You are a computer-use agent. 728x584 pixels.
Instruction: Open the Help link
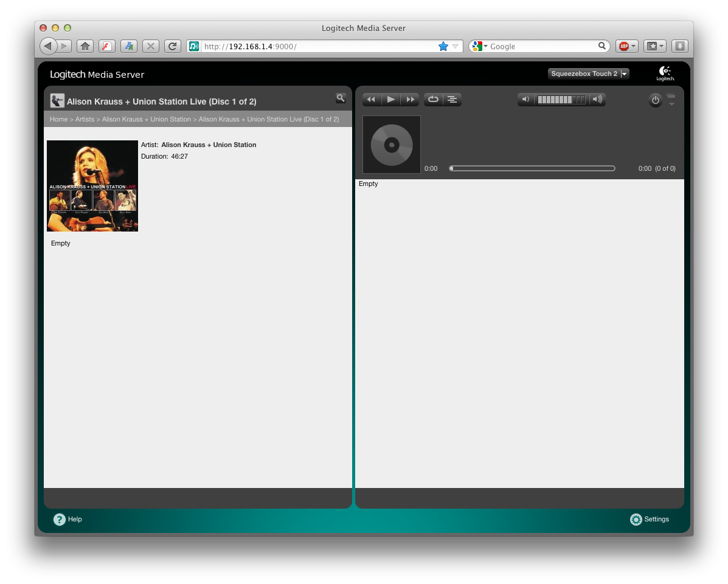(x=68, y=520)
